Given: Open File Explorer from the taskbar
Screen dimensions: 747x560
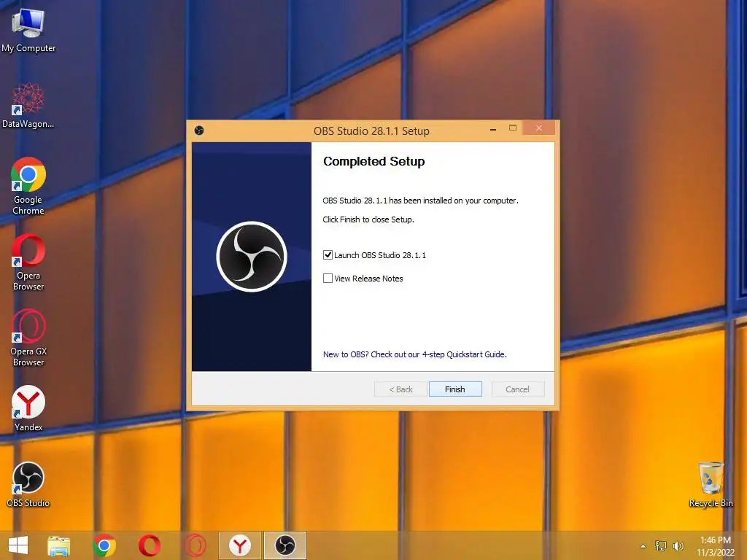Looking at the screenshot, I should (x=58, y=545).
